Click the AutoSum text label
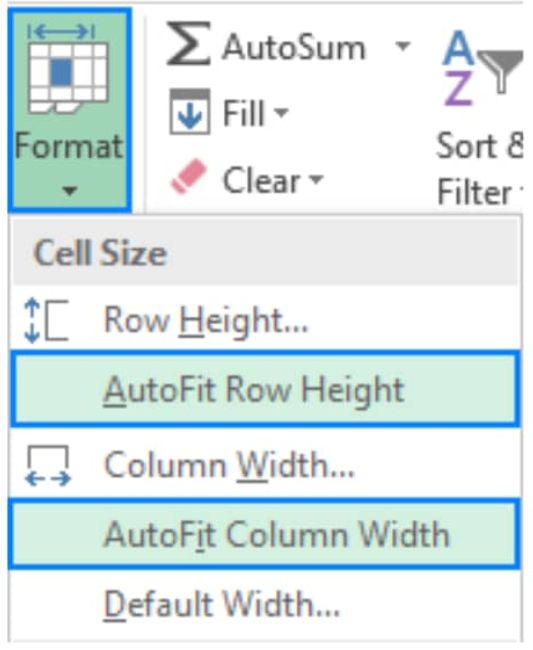This screenshot has height=650, width=533. (x=293, y=48)
